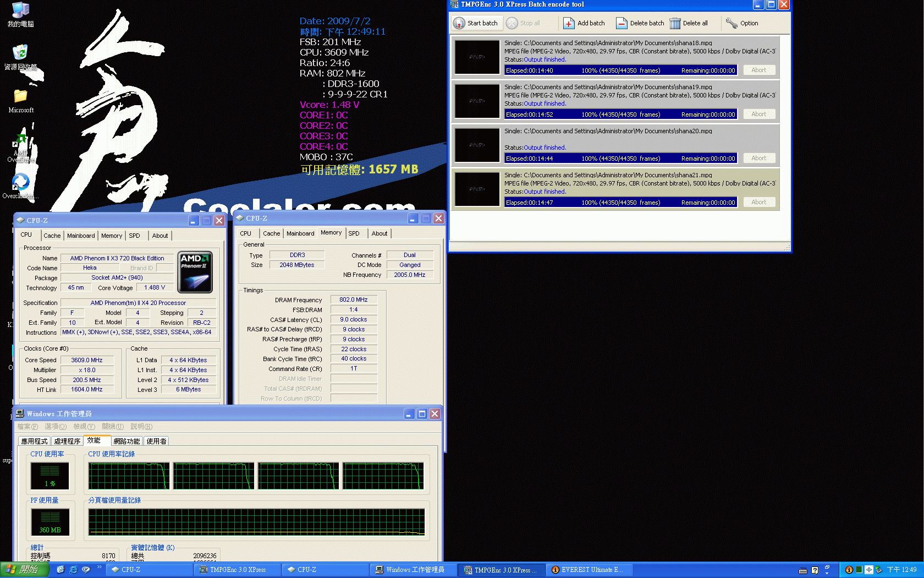Select the shana18.mpg preview thumbnail
Viewport: 924px width, 578px height.
pos(477,57)
